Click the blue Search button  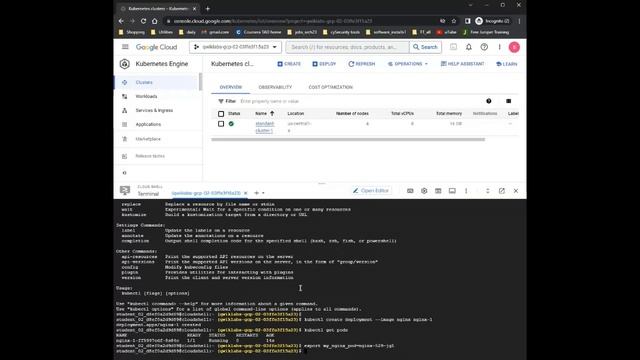point(425,47)
